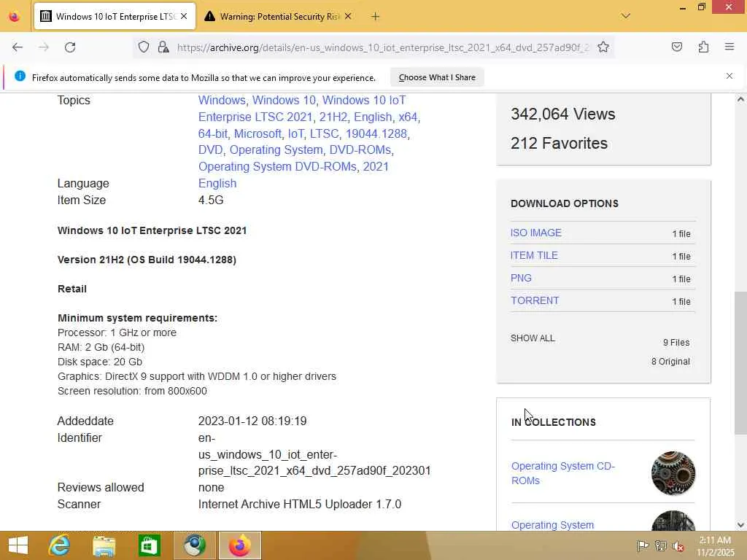Open Firefox application menu
747x560 pixels.
tap(729, 47)
